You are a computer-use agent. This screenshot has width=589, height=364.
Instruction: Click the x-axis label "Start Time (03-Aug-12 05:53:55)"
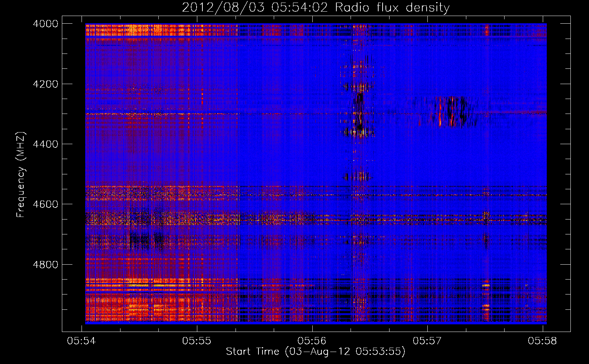[316, 352]
